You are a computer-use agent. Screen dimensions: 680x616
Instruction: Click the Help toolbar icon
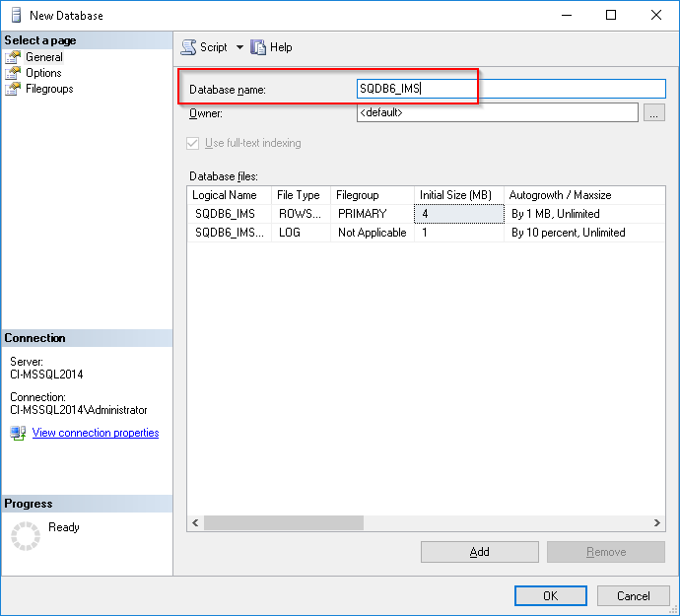click(x=259, y=47)
